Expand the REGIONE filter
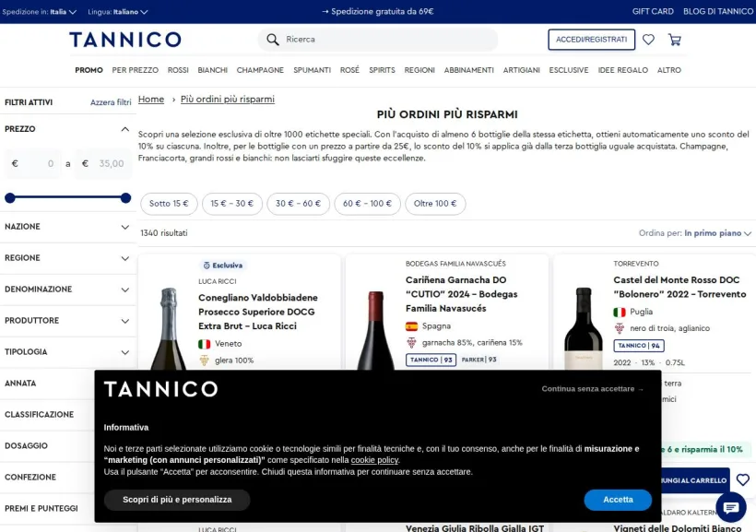 pos(67,258)
